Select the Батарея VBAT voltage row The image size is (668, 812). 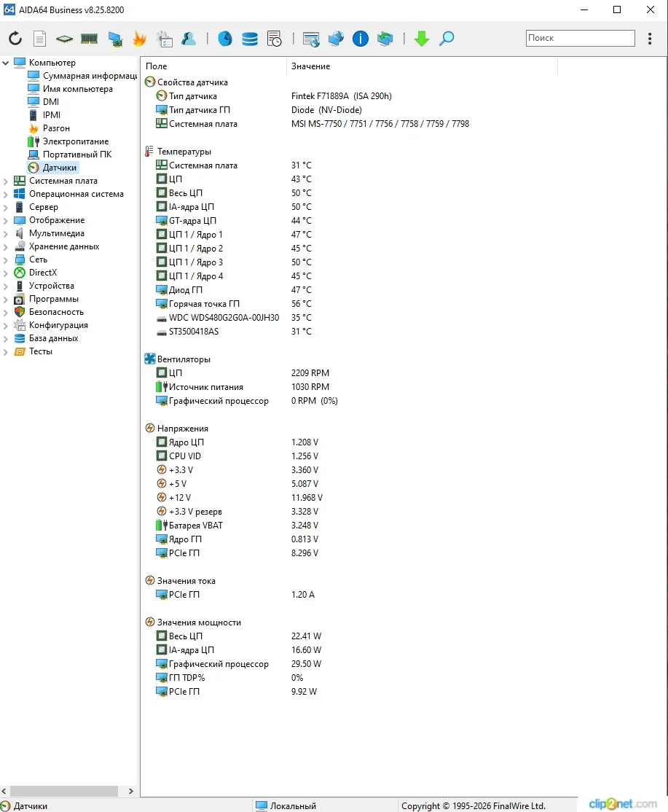[x=237, y=526]
